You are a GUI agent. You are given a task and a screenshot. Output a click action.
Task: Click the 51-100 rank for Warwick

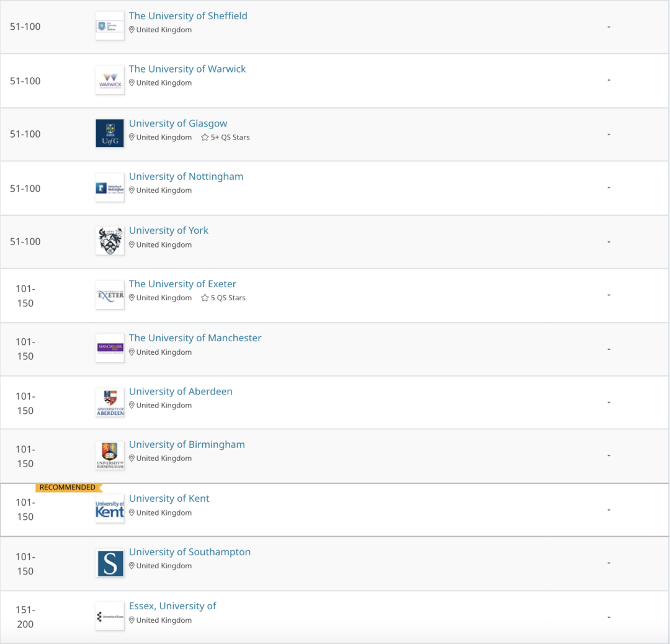pos(25,81)
